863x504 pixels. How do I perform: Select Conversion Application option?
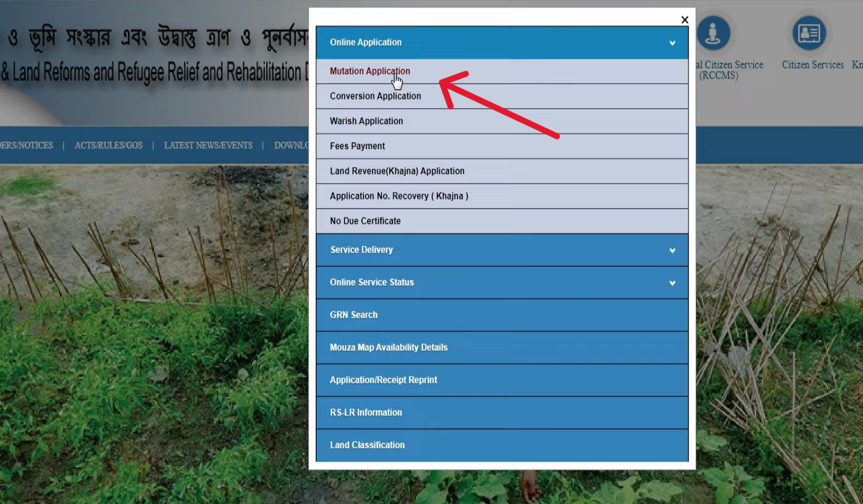[375, 96]
